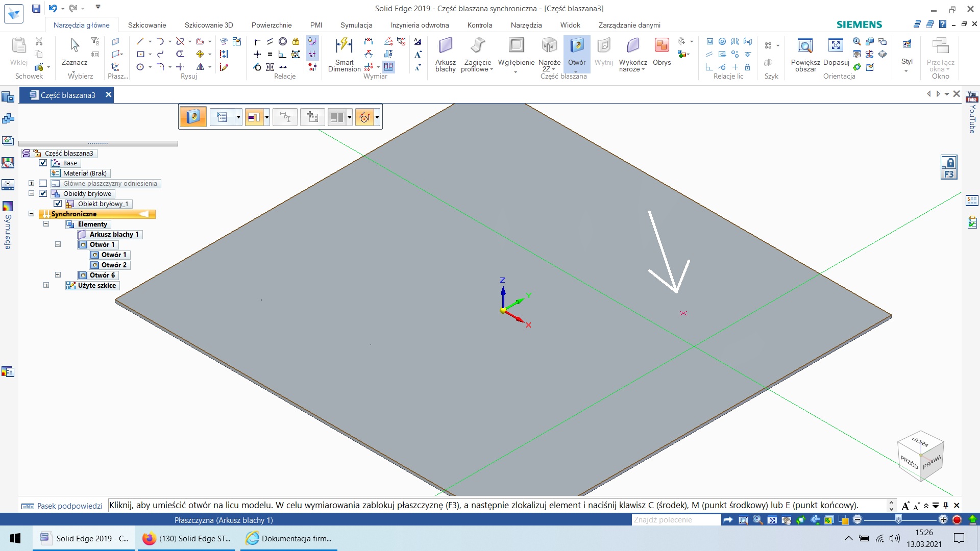Toggle Główne płaszczyzny odniesienia checkbox

coord(43,183)
